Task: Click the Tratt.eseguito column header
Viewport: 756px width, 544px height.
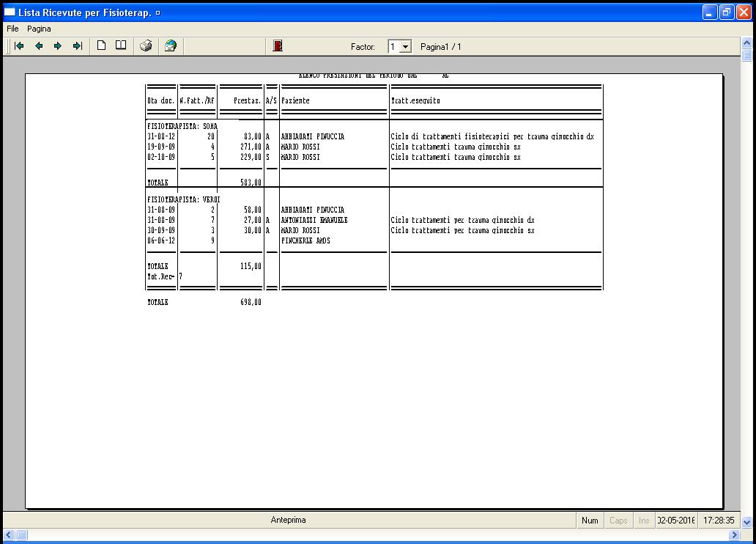Action: click(415, 100)
